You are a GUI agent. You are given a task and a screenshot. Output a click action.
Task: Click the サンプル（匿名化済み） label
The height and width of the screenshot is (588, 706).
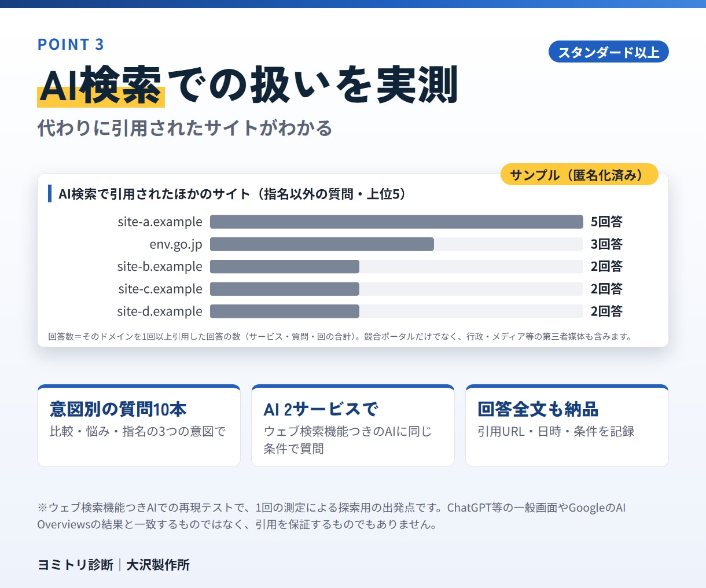point(579,175)
